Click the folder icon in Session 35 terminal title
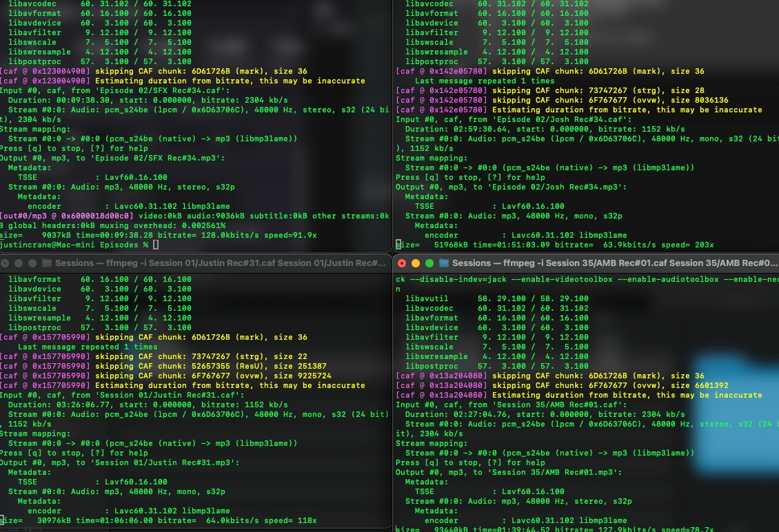 click(444, 263)
